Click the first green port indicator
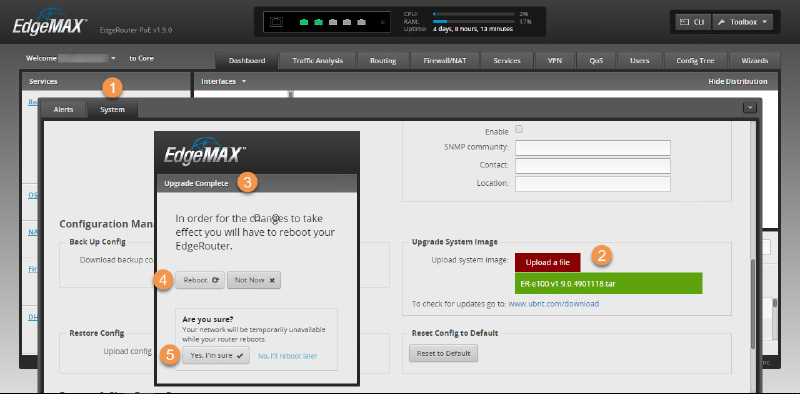800x394 pixels. click(x=304, y=22)
